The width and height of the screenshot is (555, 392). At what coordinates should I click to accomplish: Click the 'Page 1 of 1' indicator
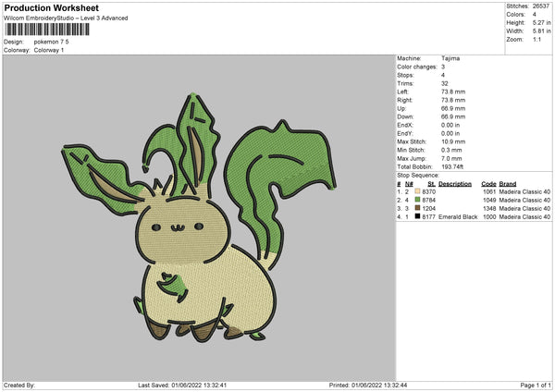[x=536, y=385]
